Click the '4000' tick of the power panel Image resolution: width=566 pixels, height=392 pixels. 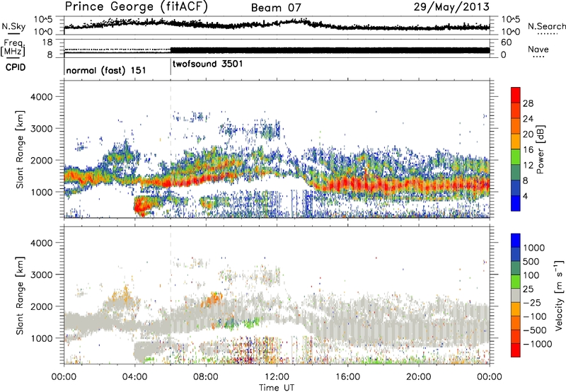point(42,97)
